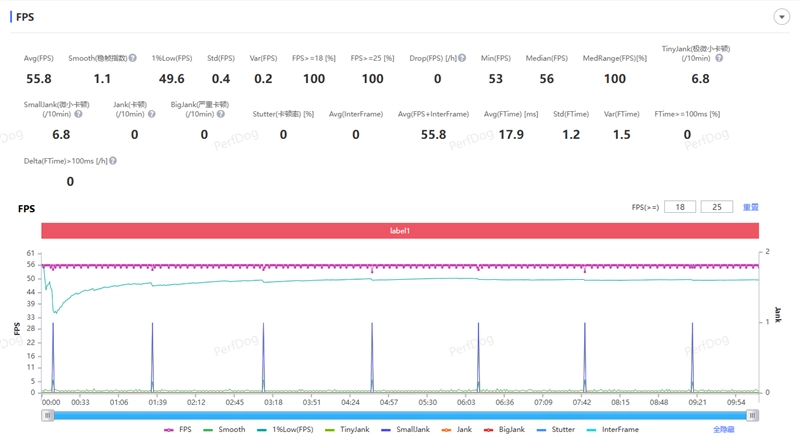800x437 pixels.
Task: Select the red label1 bar above the chart
Action: (400, 231)
